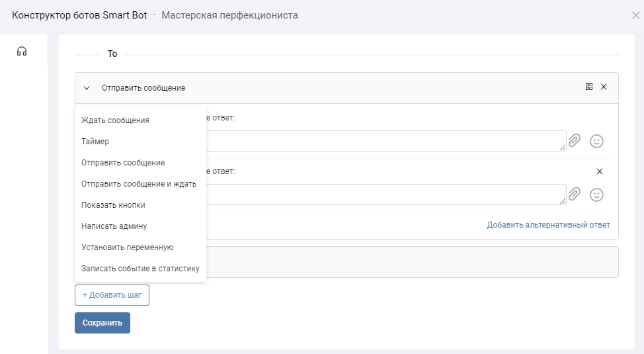Open emoji picker for first answer
The image size is (644, 354).
click(596, 141)
